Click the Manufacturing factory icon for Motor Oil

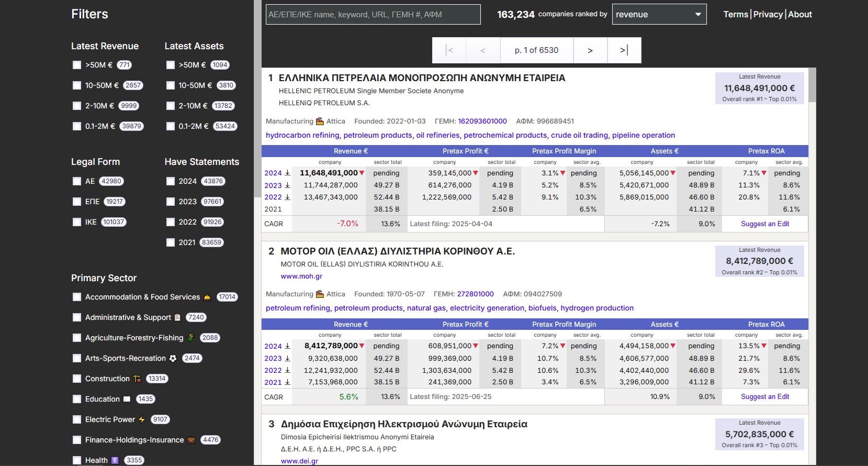(x=320, y=294)
